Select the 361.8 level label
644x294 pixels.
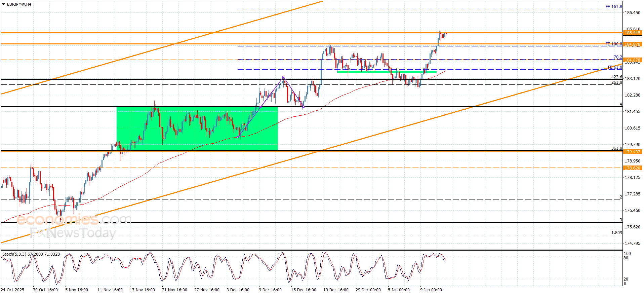[617, 148]
